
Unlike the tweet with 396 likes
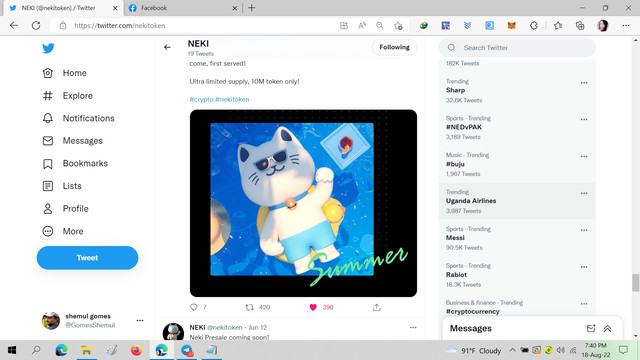(313, 307)
